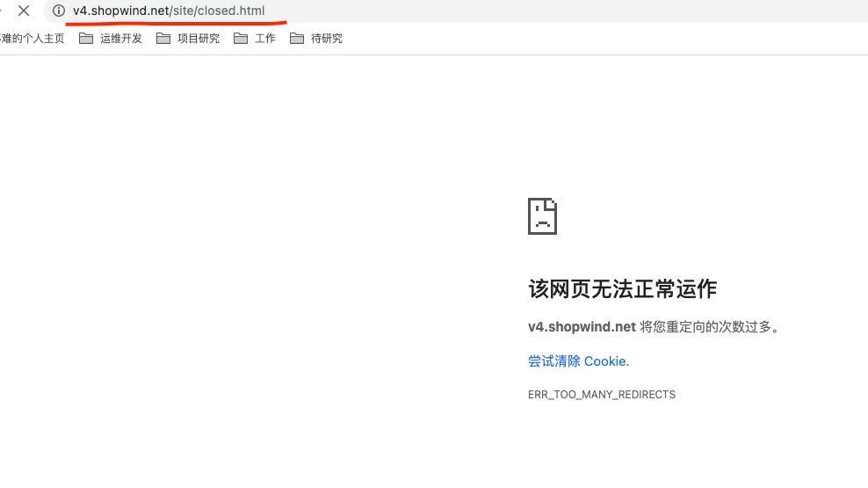Select the ERR_TOO_MANY_REDIRECTS error code text

602,395
